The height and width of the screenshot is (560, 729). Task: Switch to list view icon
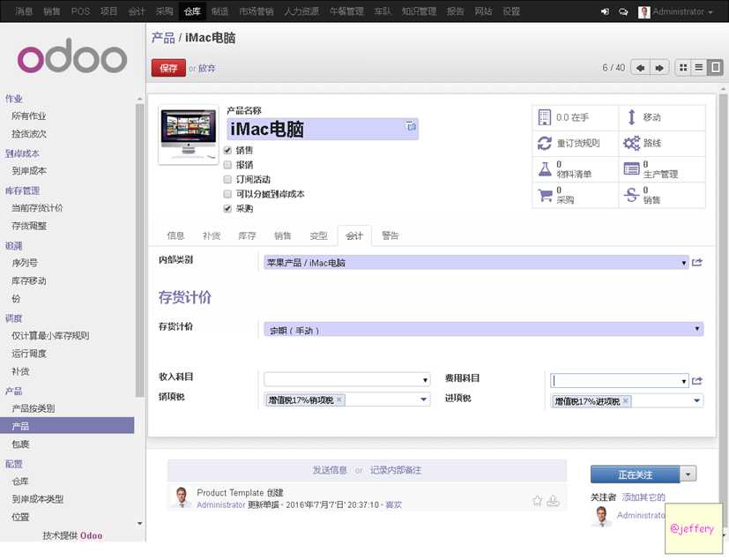(699, 67)
